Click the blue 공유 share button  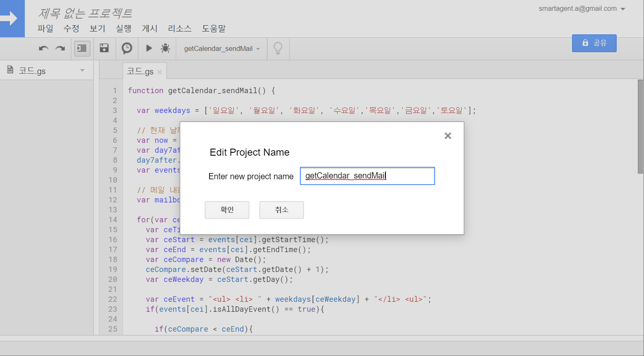coord(594,43)
